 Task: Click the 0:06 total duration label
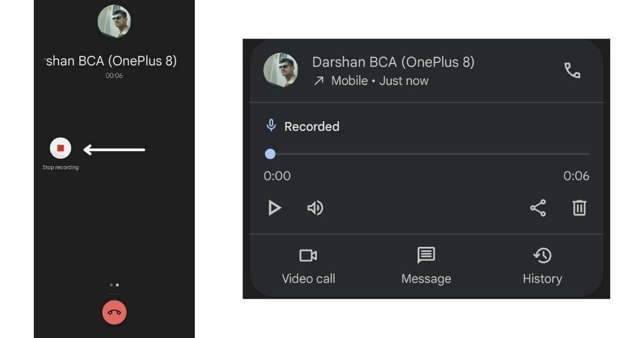576,176
